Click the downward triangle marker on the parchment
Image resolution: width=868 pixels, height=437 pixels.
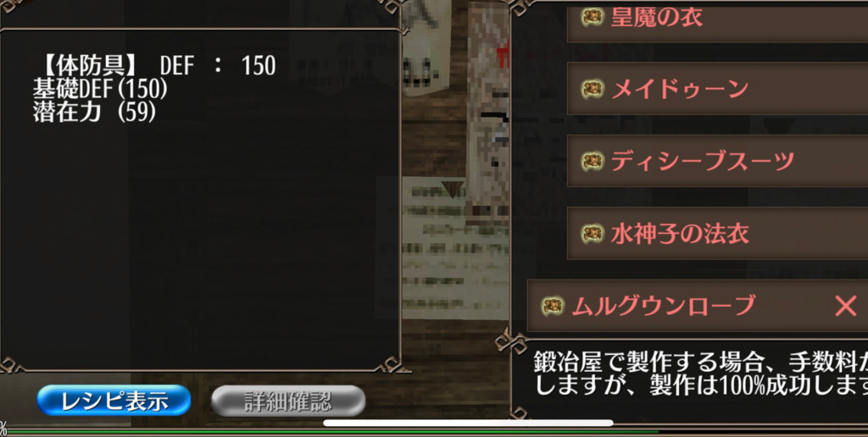[x=453, y=189]
